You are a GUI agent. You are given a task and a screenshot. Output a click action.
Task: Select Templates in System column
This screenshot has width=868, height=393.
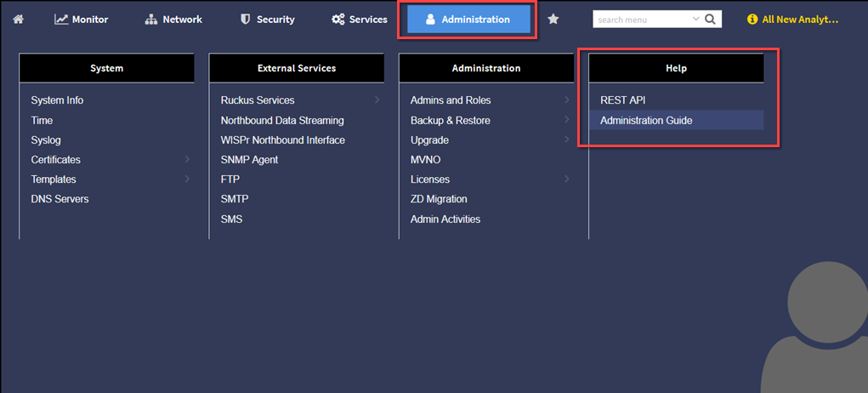pyautogui.click(x=54, y=179)
